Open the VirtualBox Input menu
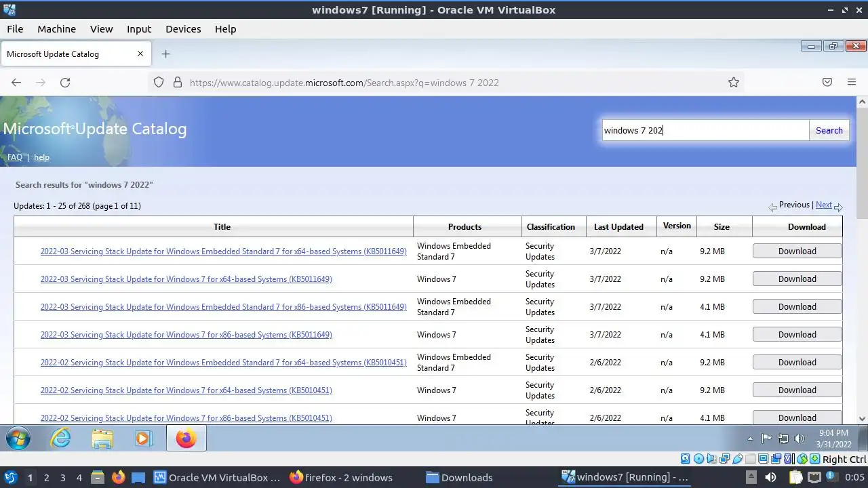The width and height of the screenshot is (868, 488). [x=139, y=29]
